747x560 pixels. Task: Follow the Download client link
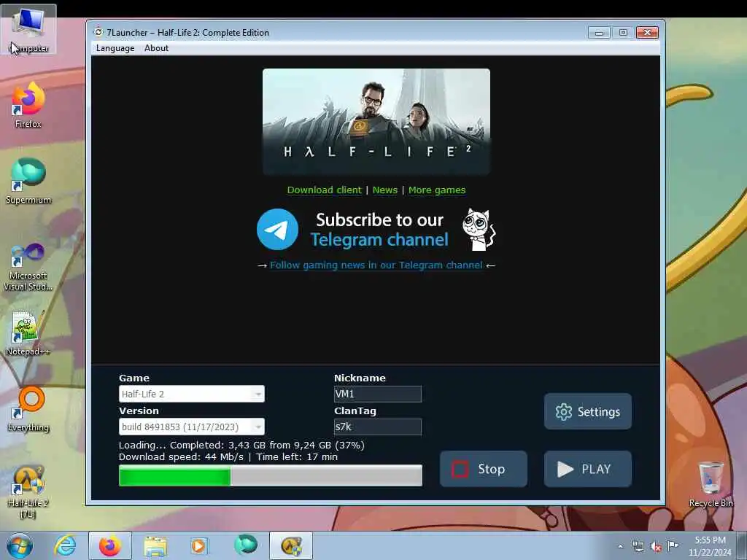pos(324,190)
